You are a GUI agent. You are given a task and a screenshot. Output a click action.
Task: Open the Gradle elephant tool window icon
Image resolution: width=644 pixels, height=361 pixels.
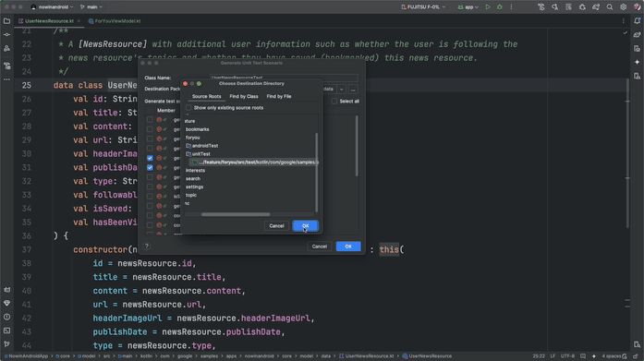pos(637,35)
